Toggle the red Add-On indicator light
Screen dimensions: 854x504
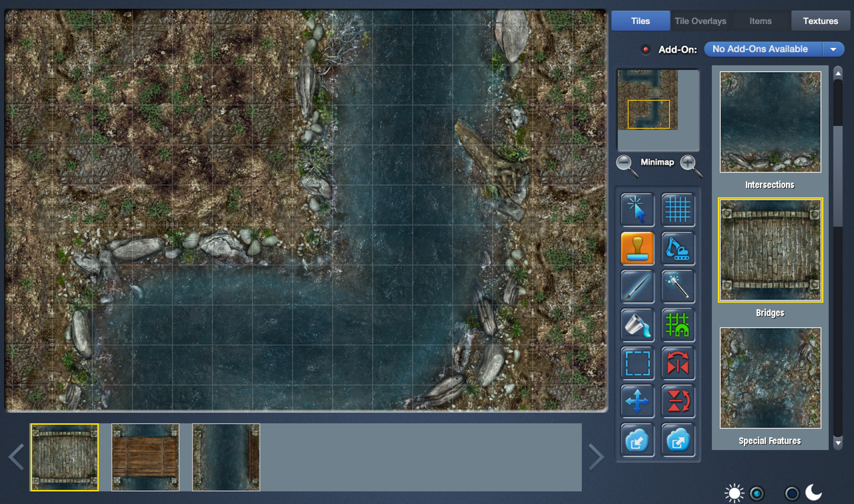coord(645,49)
